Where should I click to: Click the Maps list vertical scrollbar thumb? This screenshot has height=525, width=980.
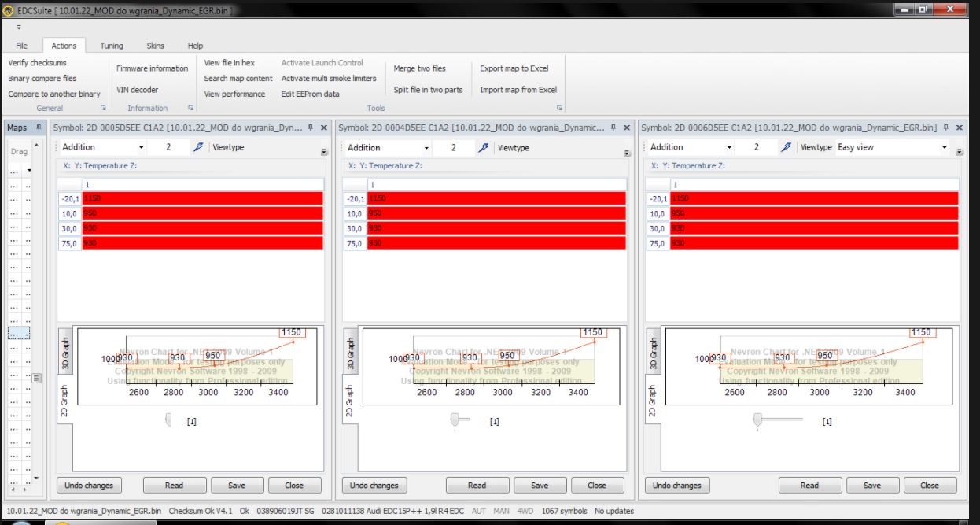click(x=36, y=377)
